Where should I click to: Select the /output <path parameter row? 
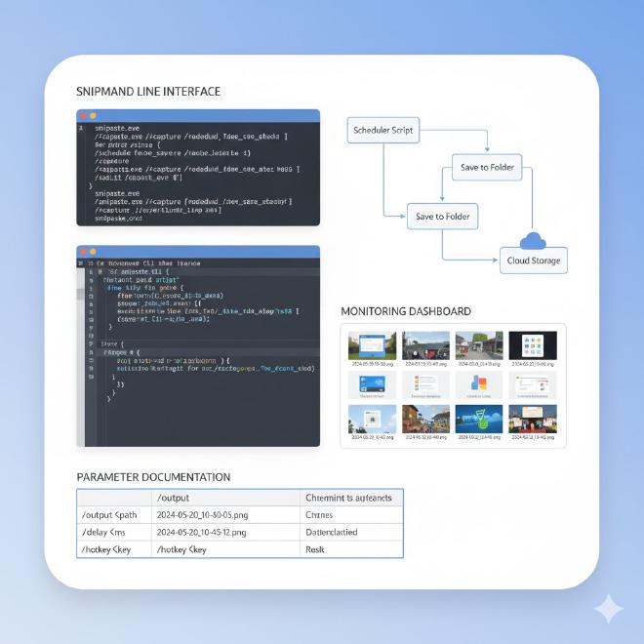(x=113, y=514)
